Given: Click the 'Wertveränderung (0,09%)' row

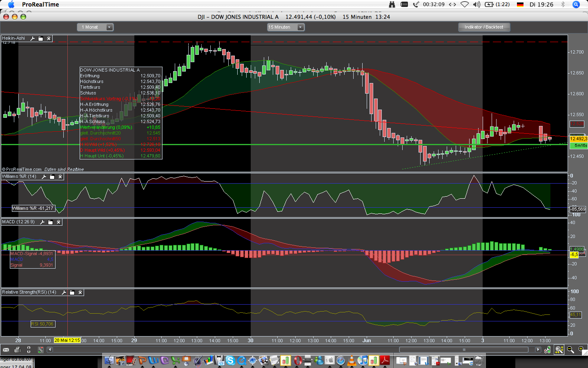Looking at the screenshot, I should 120,127.
